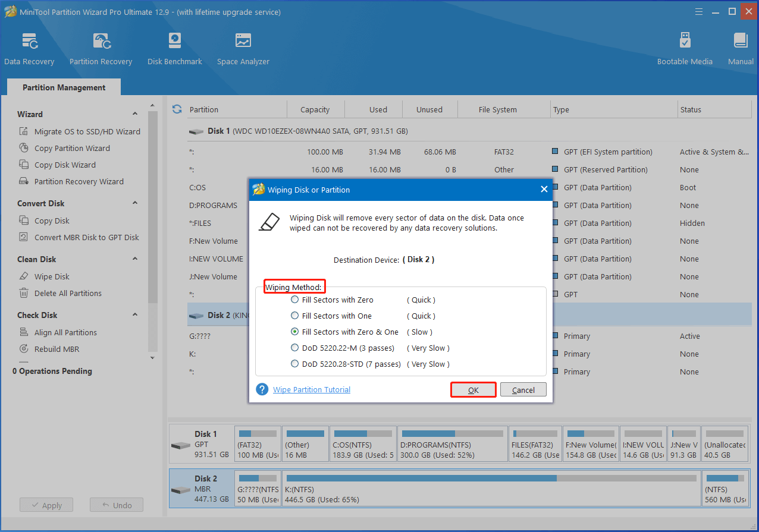Image resolution: width=759 pixels, height=532 pixels.
Task: Switch to the Partition Management tab
Action: point(64,87)
